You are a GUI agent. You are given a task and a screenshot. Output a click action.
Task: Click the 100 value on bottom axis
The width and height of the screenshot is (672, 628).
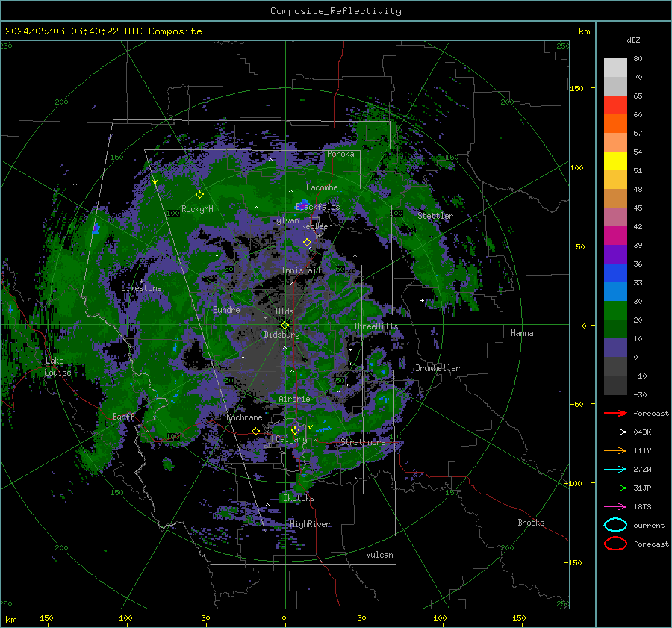pyautogui.click(x=440, y=618)
